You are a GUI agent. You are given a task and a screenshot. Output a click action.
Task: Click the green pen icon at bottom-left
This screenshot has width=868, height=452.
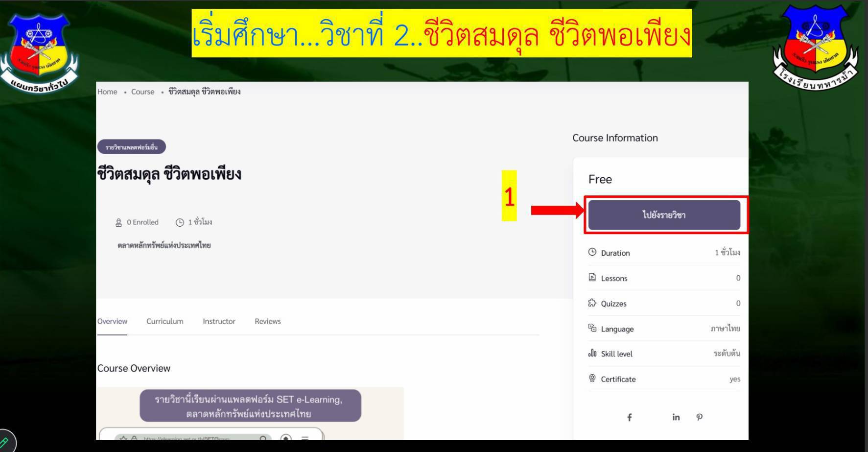click(4, 443)
